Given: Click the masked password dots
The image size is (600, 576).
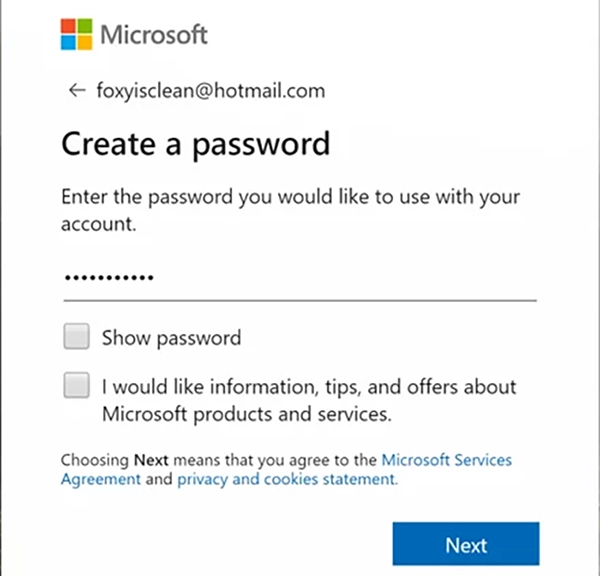Looking at the screenshot, I should (109, 278).
